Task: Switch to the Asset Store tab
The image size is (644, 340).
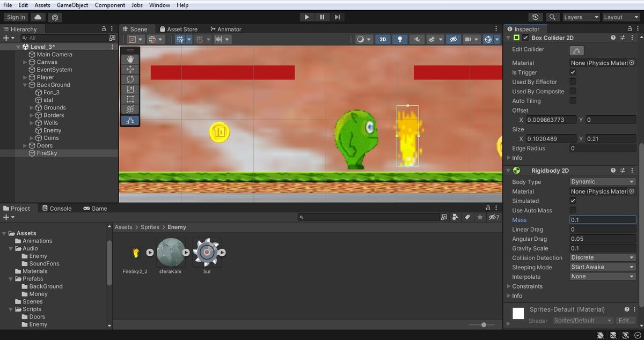Action: [x=178, y=29]
